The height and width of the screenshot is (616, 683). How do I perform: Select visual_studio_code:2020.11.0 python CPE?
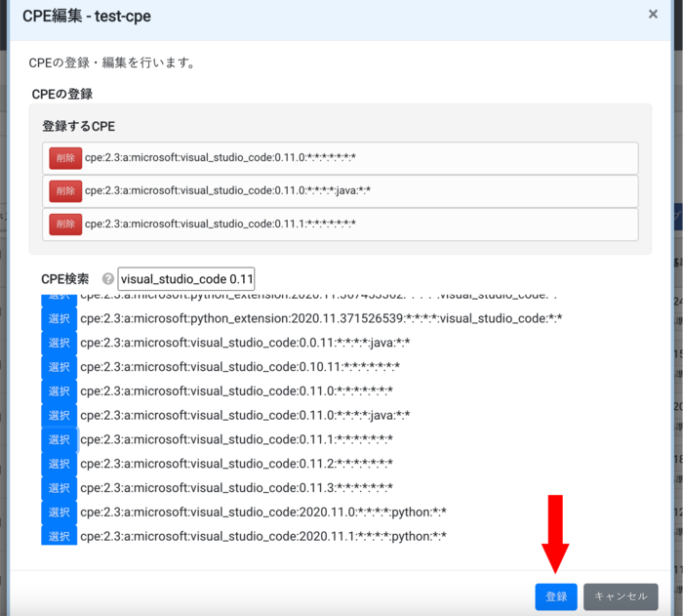(x=59, y=513)
